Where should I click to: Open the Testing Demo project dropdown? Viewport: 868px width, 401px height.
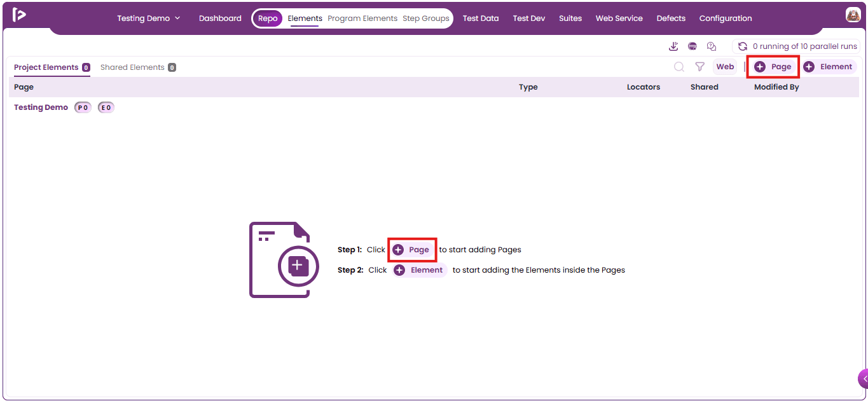pyautogui.click(x=149, y=18)
